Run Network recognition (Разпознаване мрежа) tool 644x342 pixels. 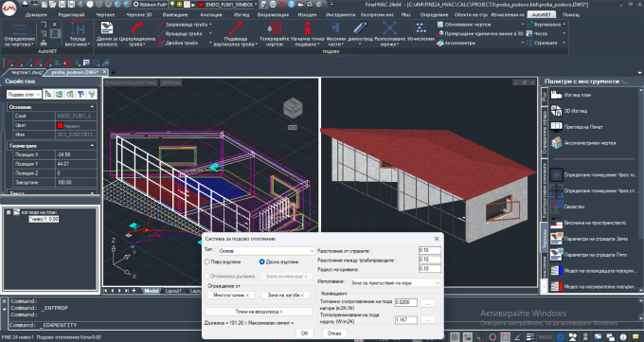click(x=389, y=34)
